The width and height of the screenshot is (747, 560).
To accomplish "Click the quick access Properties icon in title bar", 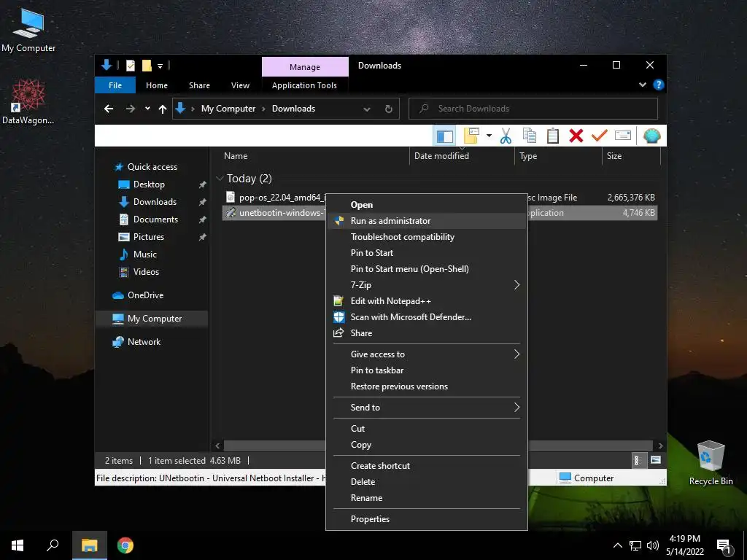I will point(130,66).
